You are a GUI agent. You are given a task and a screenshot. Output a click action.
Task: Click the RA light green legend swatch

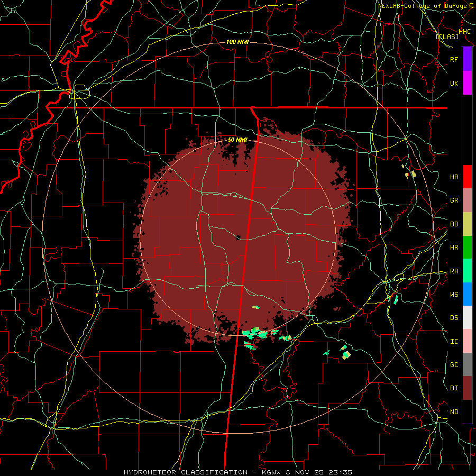467,271
